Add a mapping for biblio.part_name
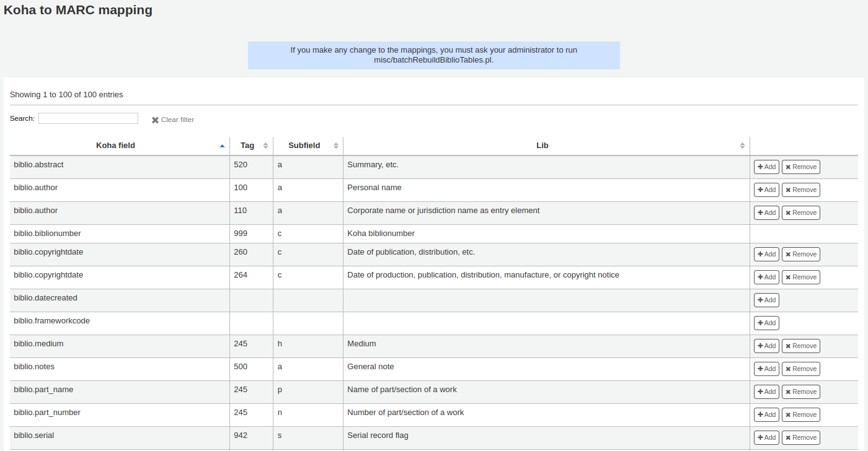The image size is (868, 451). [x=766, y=392]
